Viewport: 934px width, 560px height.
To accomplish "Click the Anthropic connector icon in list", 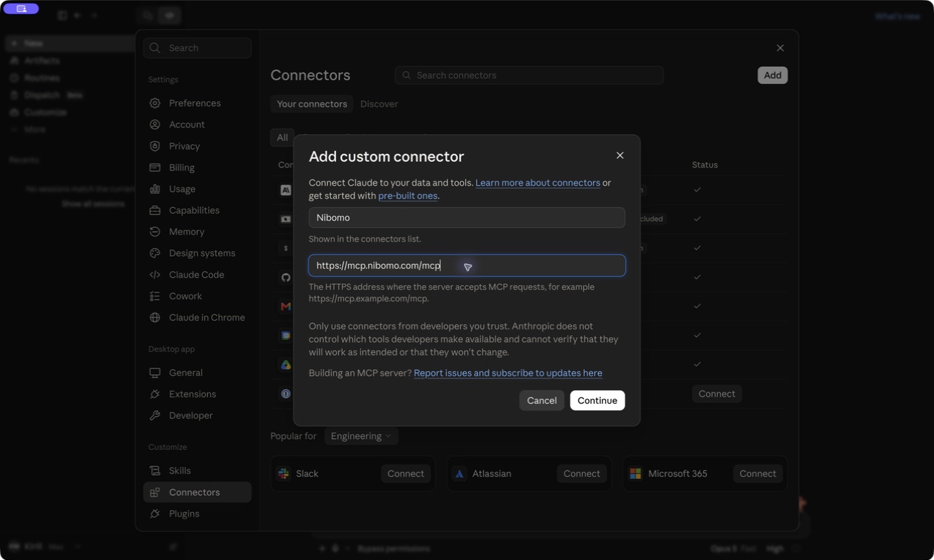I will tap(286, 190).
